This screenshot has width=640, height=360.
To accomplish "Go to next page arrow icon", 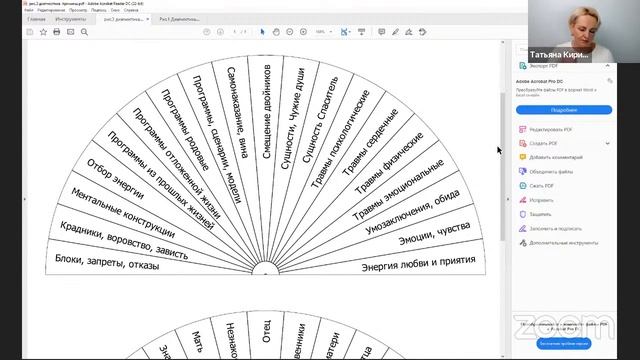I will click(x=220, y=32).
